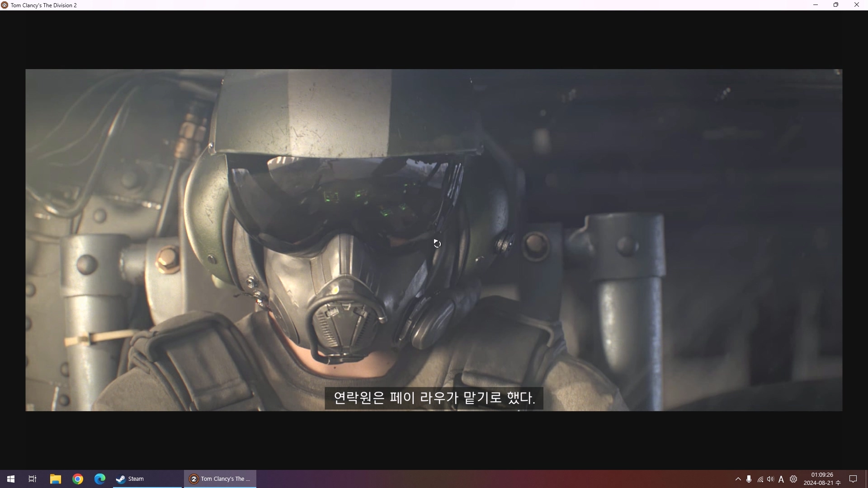
Task: Open the Action Center notifications
Action: (854, 479)
